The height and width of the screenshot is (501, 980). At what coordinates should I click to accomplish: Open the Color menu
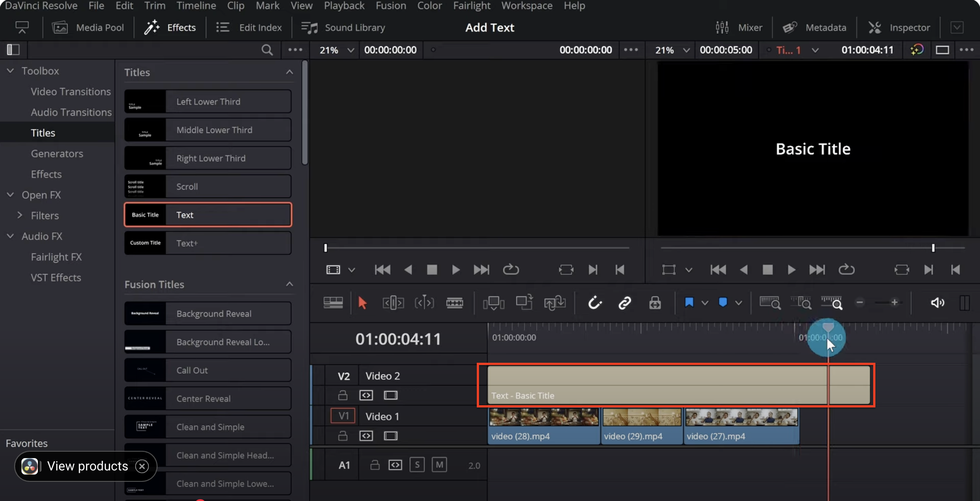coord(430,5)
